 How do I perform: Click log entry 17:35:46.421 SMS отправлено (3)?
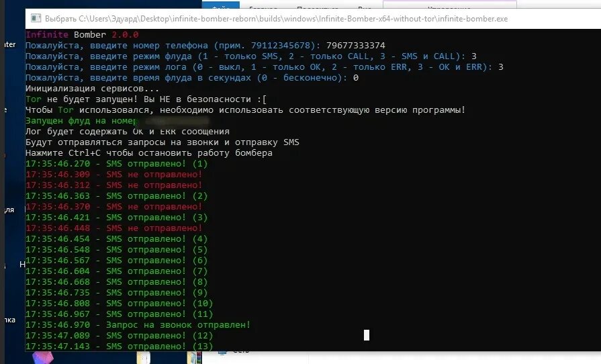tap(117, 217)
